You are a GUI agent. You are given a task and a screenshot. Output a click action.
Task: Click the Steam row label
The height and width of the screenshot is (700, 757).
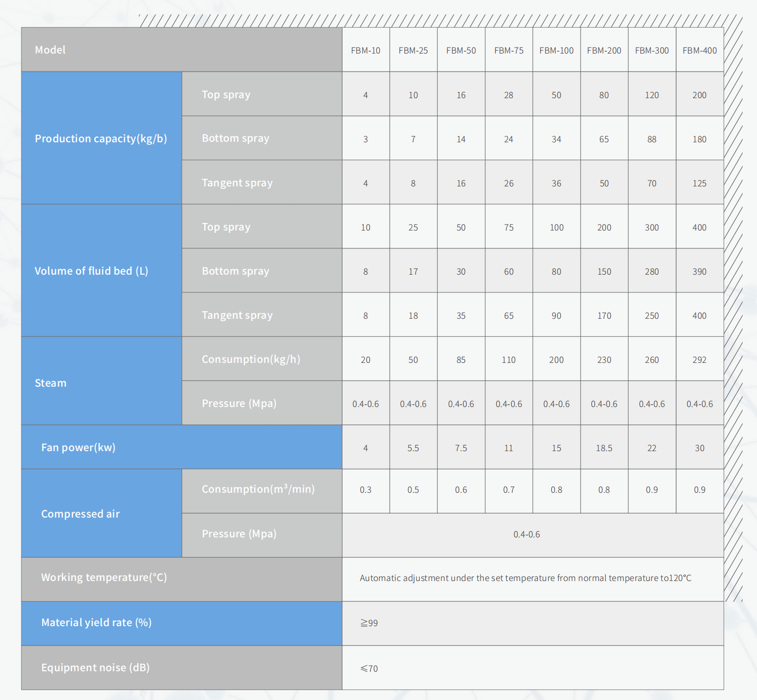pos(51,383)
